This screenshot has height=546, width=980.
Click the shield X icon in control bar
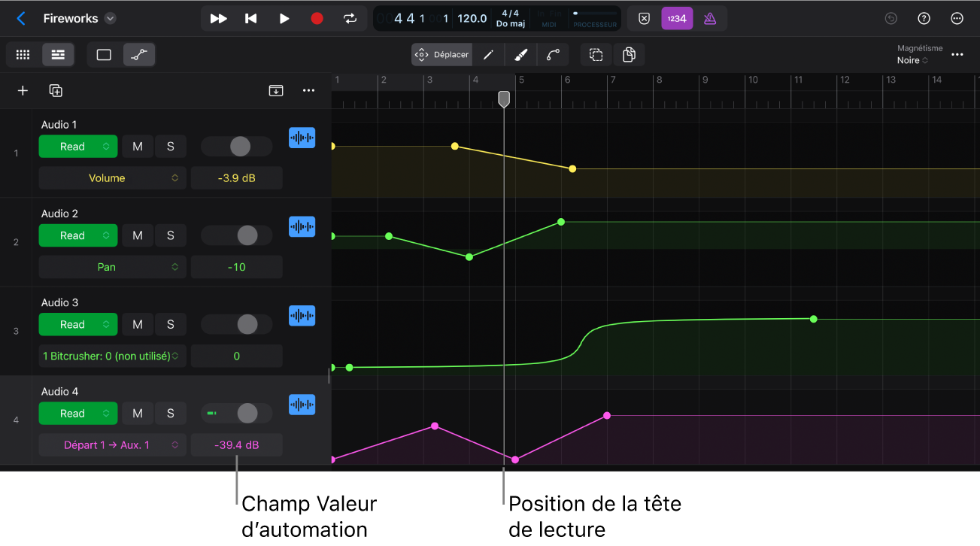tap(644, 19)
